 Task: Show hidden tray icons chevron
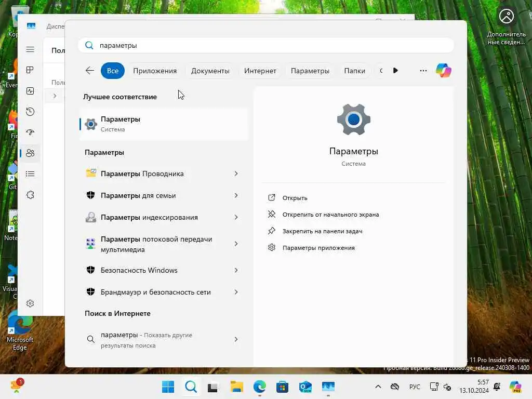[x=378, y=387]
